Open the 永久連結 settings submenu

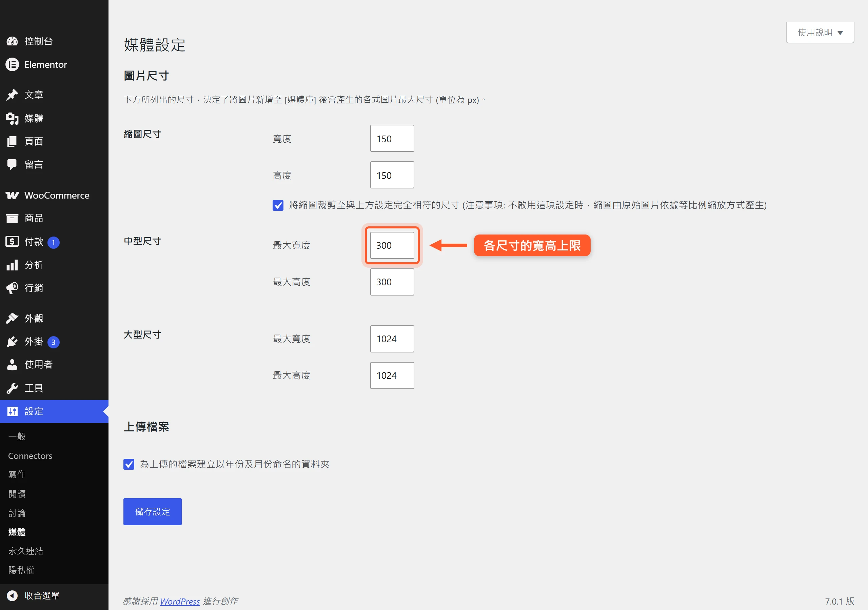pyautogui.click(x=26, y=551)
